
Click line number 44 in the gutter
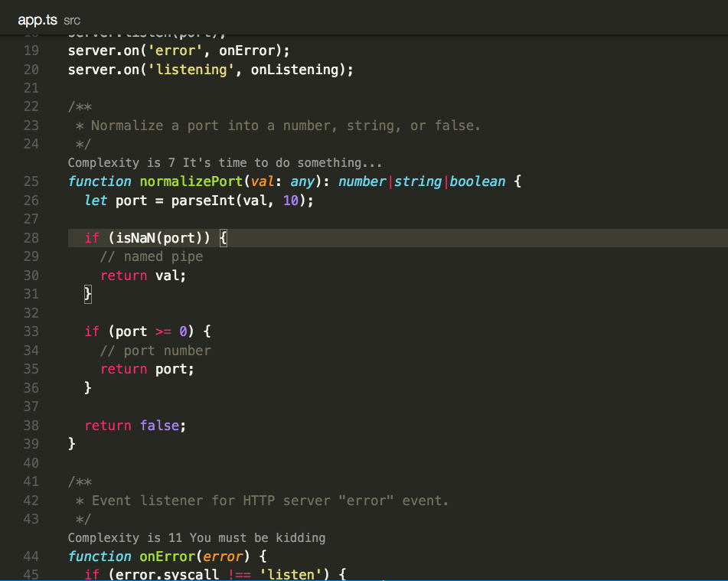(x=31, y=557)
